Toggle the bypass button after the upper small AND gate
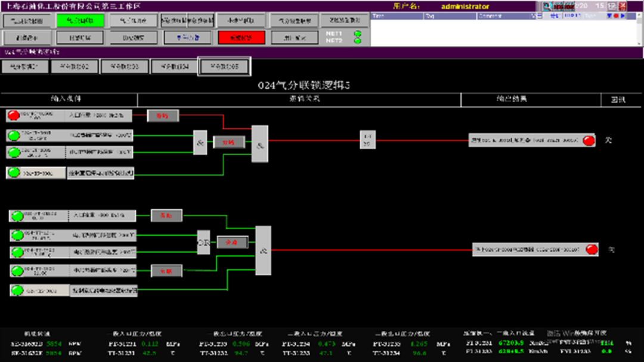Image resolution: width=644 pixels, height=362 pixels. pyautogui.click(x=229, y=143)
